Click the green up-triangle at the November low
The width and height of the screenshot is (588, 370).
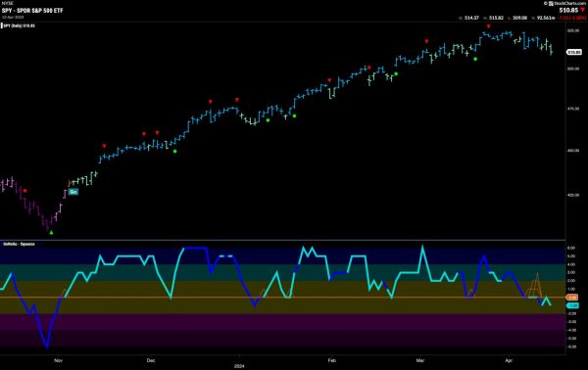click(x=52, y=233)
